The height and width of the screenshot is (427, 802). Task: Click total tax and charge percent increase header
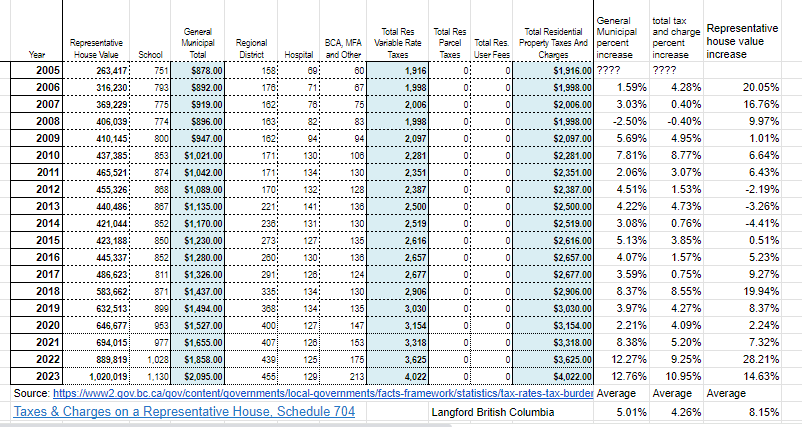coord(676,37)
